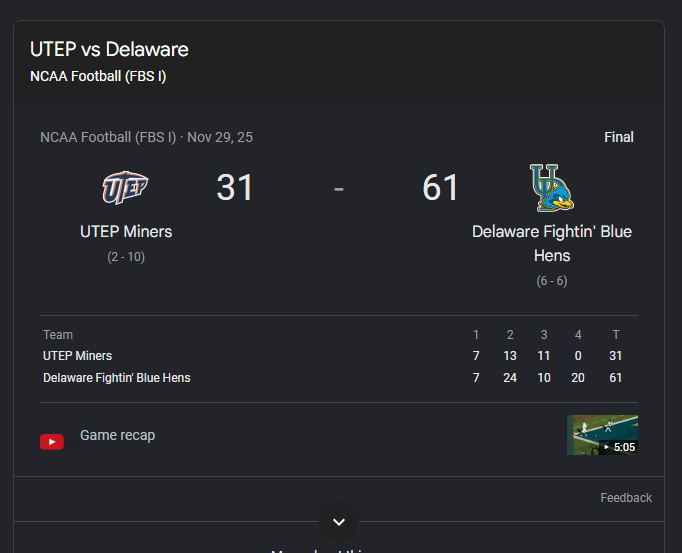This screenshot has height=553, width=682.
Task: Click the Final status label
Action: pyautogui.click(x=618, y=137)
